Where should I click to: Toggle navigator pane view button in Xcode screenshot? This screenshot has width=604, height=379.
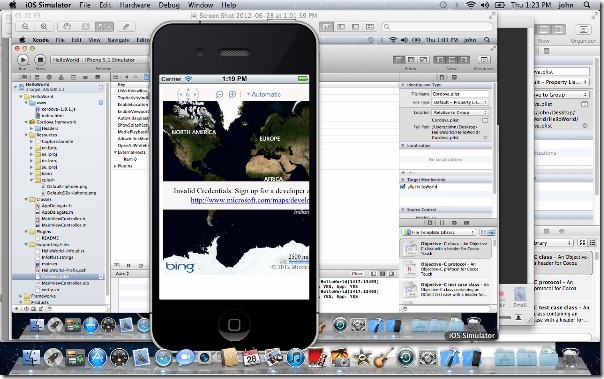coord(439,60)
